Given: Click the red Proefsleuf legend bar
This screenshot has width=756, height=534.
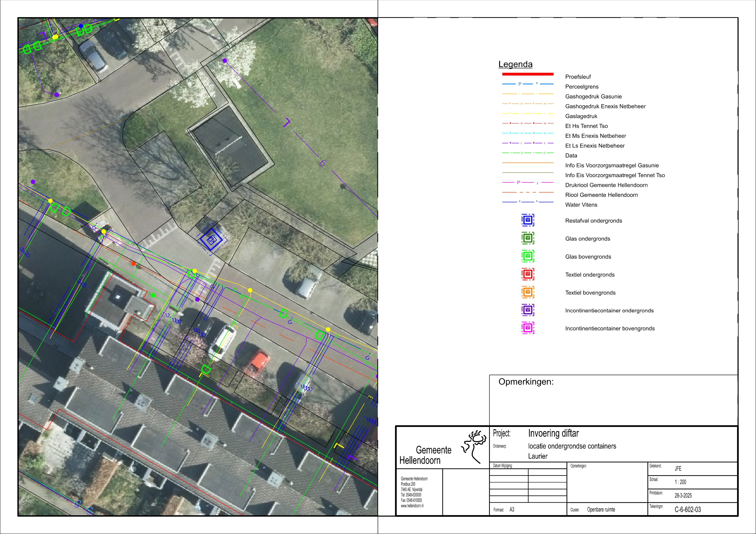Looking at the screenshot, I should coord(527,74).
